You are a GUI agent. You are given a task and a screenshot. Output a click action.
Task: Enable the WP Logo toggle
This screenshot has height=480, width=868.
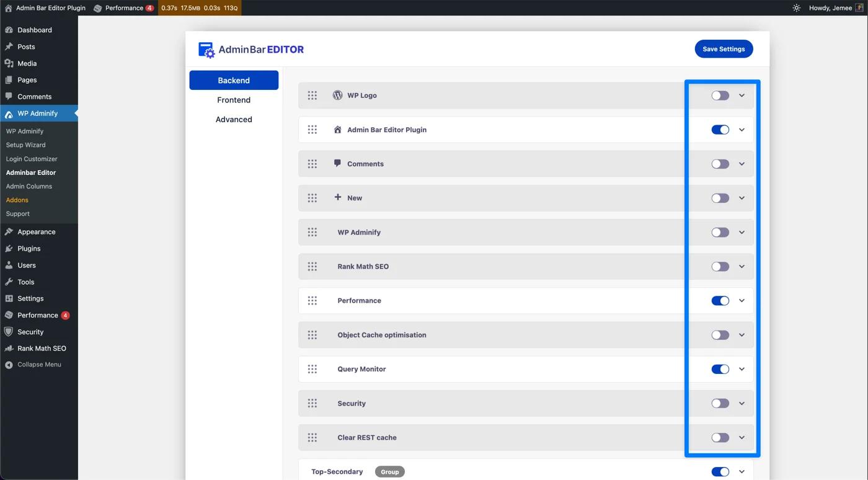[x=719, y=95]
